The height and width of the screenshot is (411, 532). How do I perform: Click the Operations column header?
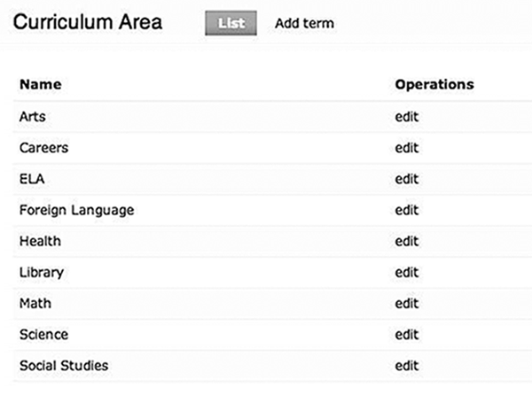pos(434,85)
